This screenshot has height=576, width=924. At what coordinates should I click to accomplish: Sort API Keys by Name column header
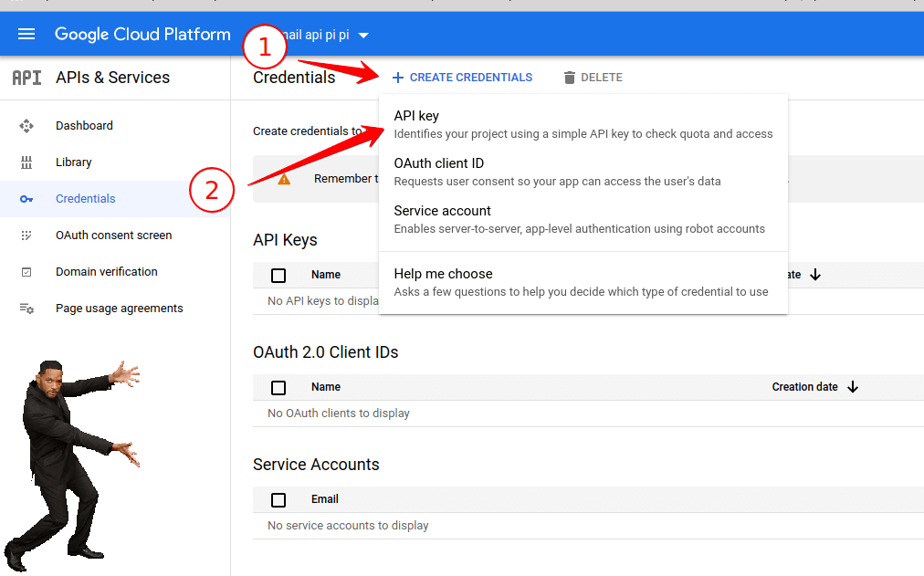(x=326, y=275)
